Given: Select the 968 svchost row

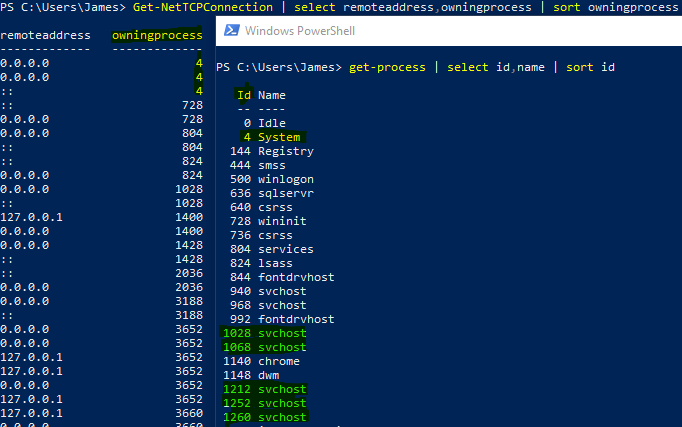Looking at the screenshot, I should [x=268, y=305].
